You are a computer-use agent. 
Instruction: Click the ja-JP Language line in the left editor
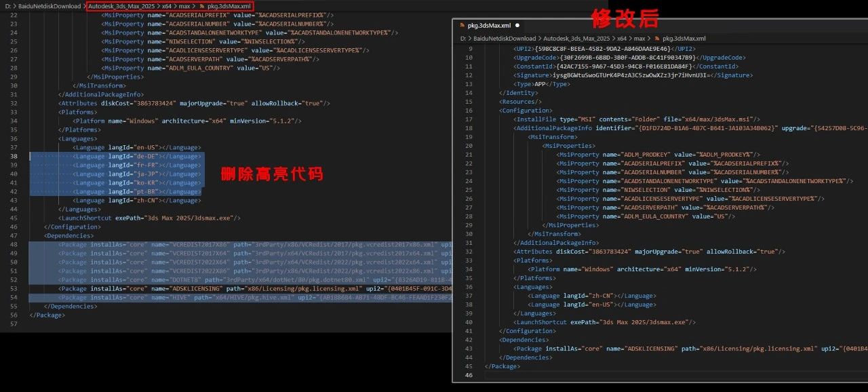pyautogui.click(x=136, y=174)
